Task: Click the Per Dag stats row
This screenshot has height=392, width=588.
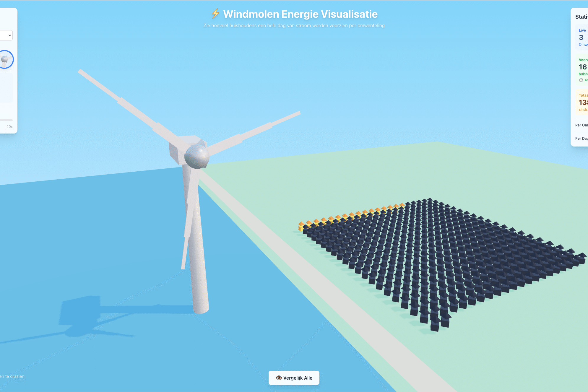Action: click(581, 139)
